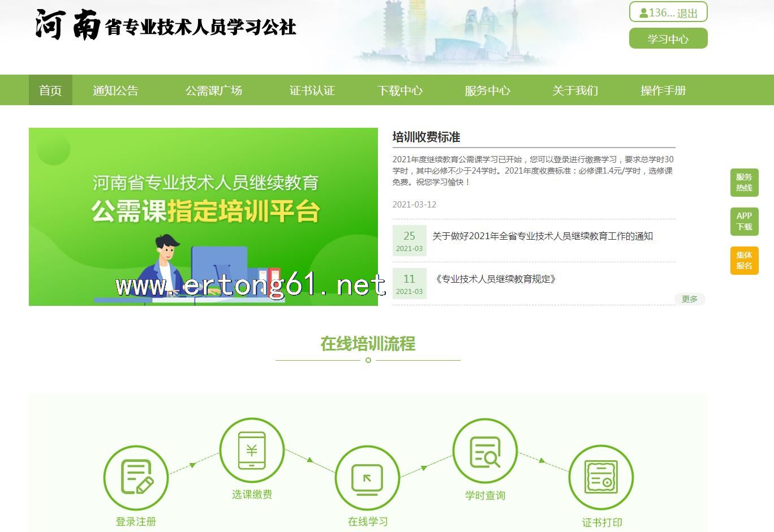Click the 学时查询 search document icon

coord(485,451)
